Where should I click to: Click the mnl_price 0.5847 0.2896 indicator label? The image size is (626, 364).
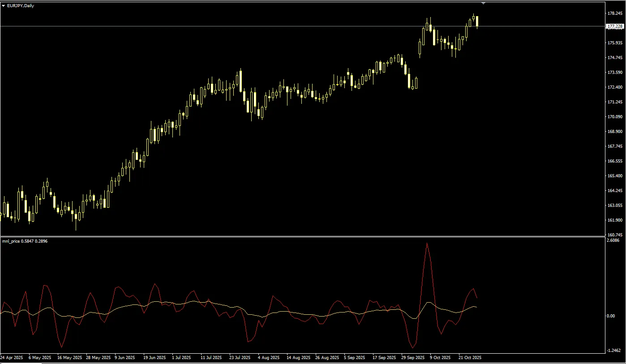[25, 241]
